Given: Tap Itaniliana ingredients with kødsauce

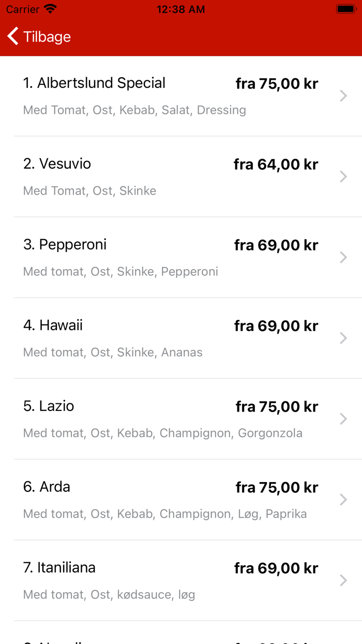Looking at the screenshot, I should (x=109, y=595).
